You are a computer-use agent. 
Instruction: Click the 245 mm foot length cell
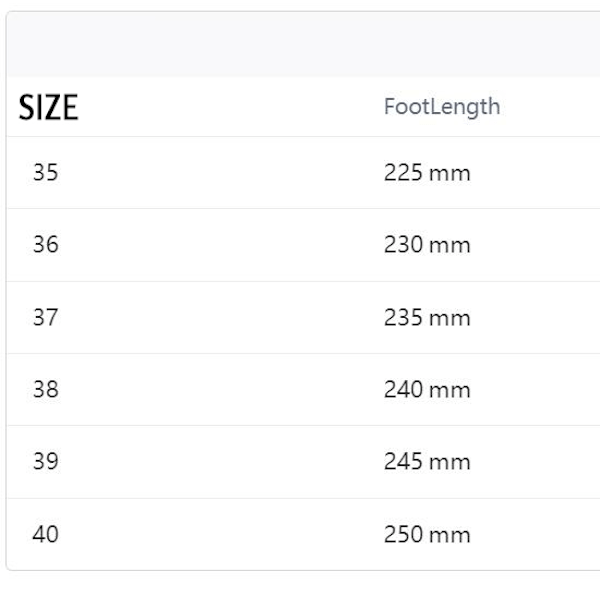(427, 461)
